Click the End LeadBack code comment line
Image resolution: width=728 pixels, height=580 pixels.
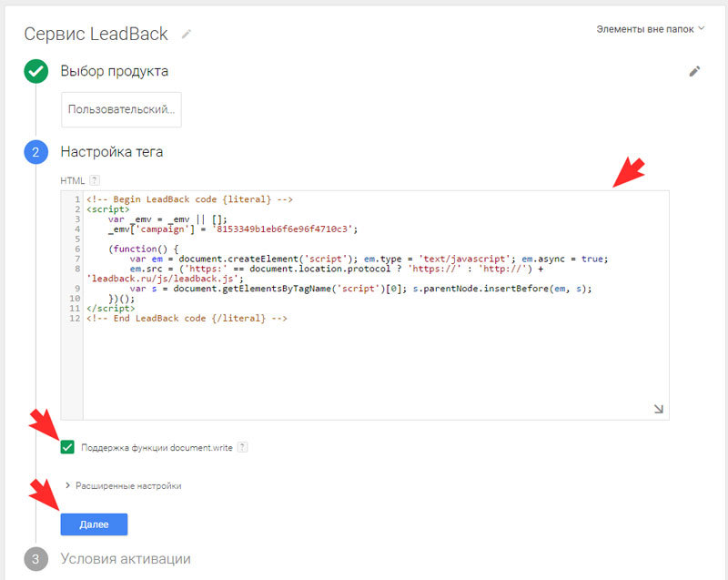[187, 318]
